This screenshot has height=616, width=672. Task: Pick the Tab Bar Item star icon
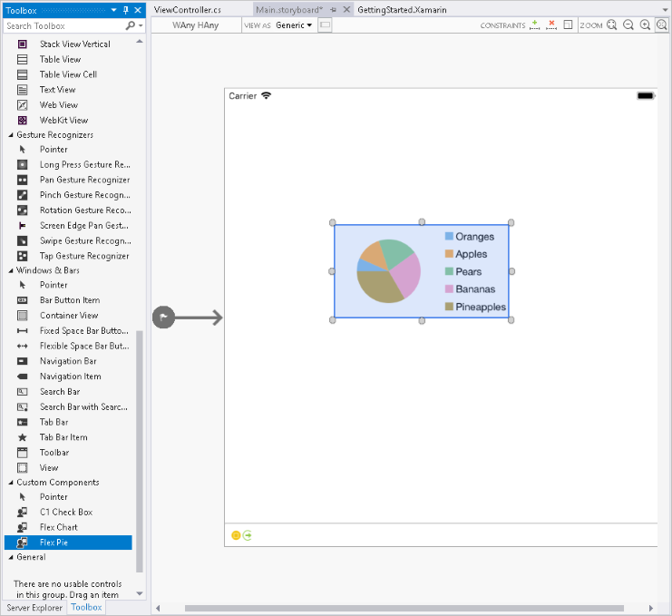(22, 437)
